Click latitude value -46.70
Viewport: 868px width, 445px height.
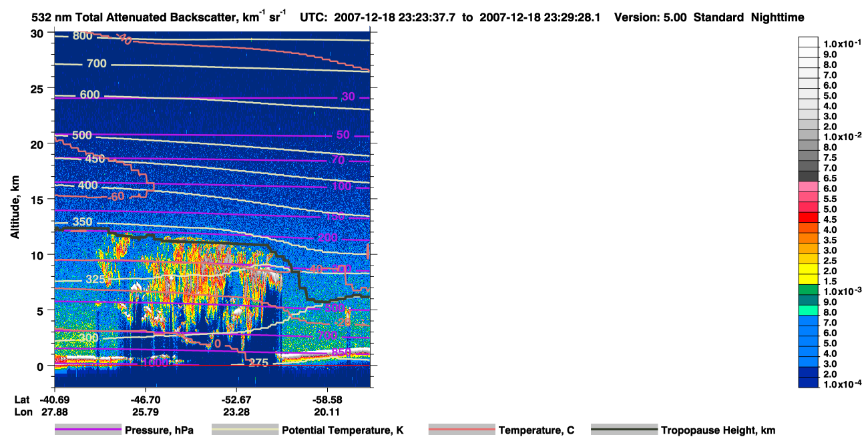pyautogui.click(x=145, y=399)
